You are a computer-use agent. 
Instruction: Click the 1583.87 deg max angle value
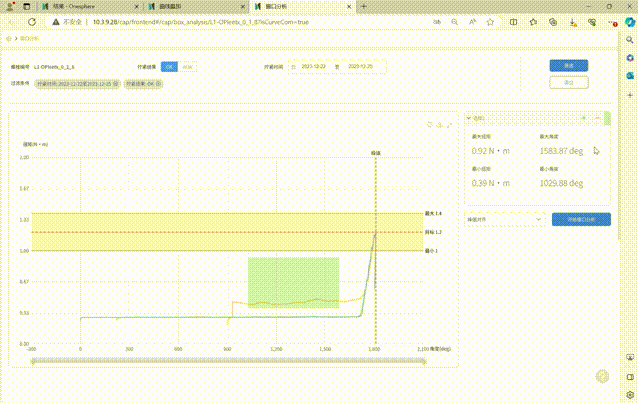pyautogui.click(x=561, y=151)
